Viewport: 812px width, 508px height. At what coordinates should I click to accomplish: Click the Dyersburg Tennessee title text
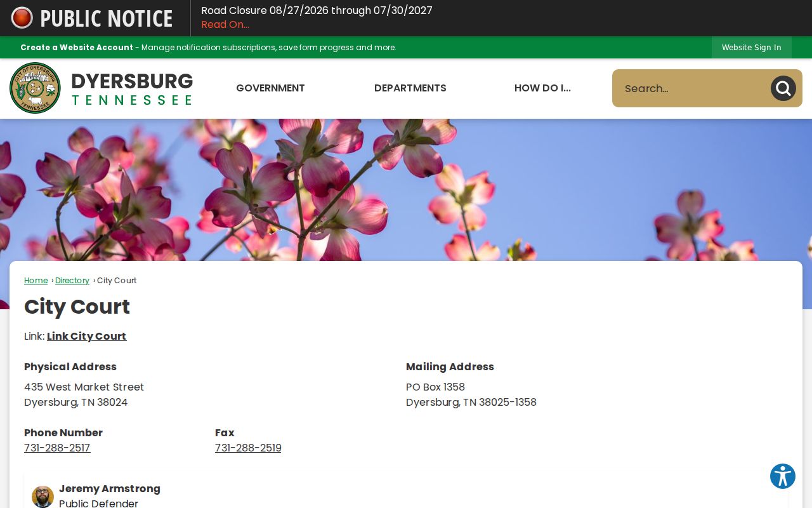(132, 88)
